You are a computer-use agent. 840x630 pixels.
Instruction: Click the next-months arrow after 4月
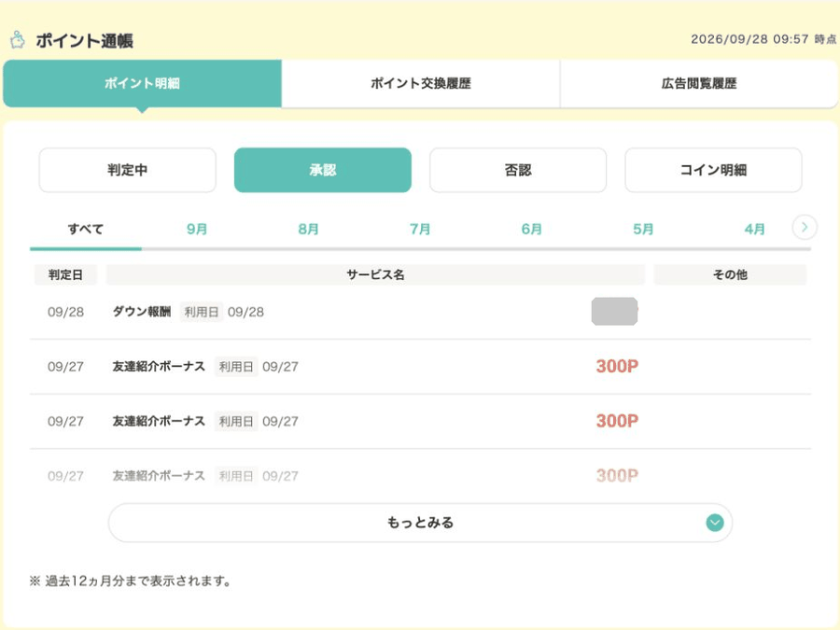[805, 227]
